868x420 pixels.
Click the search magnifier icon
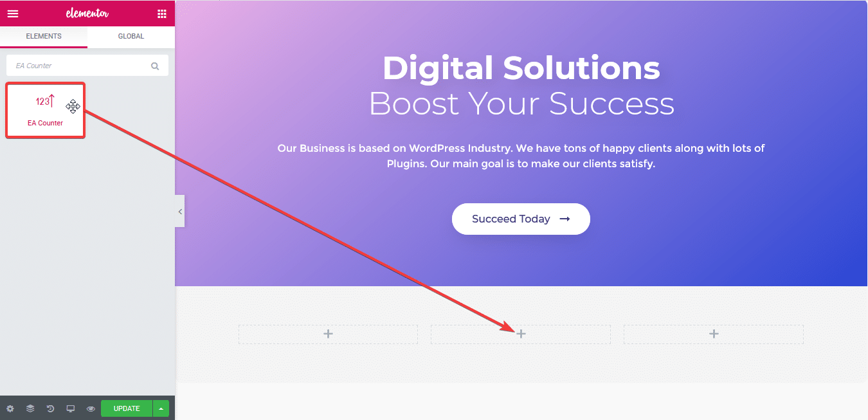click(155, 66)
